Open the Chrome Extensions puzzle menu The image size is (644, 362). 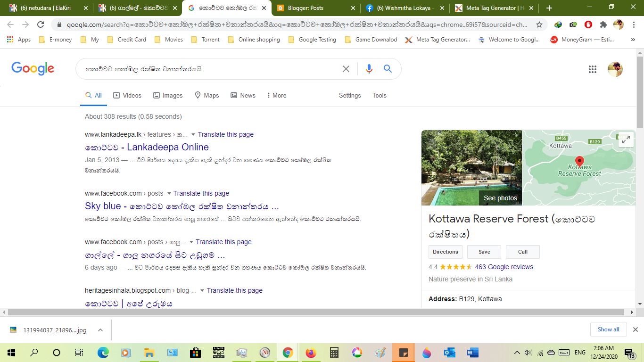pyautogui.click(x=603, y=25)
